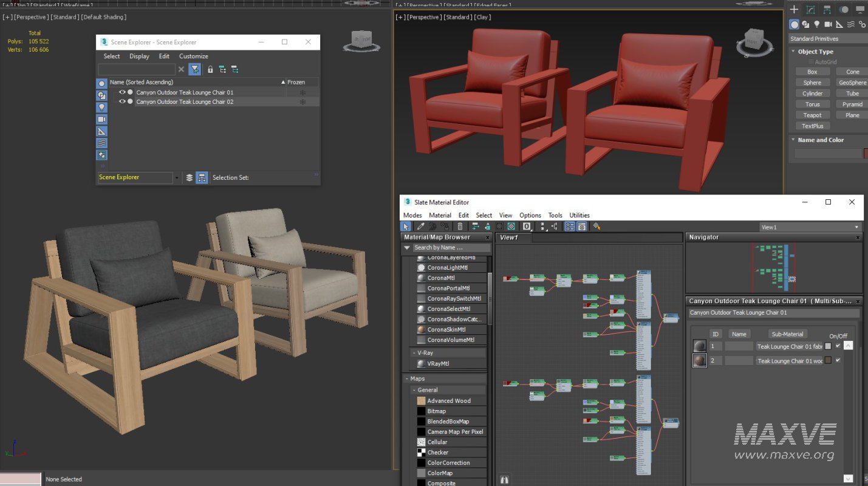Activate the Box primitive creation button
This screenshot has width=868, height=486.
812,71
